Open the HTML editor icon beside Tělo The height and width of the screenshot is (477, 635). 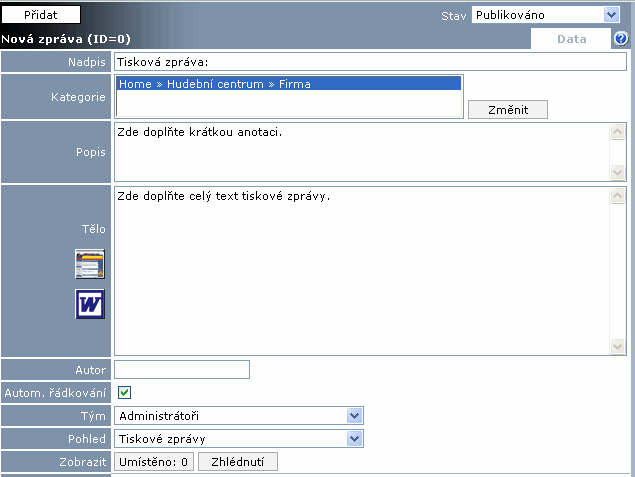tap(90, 265)
